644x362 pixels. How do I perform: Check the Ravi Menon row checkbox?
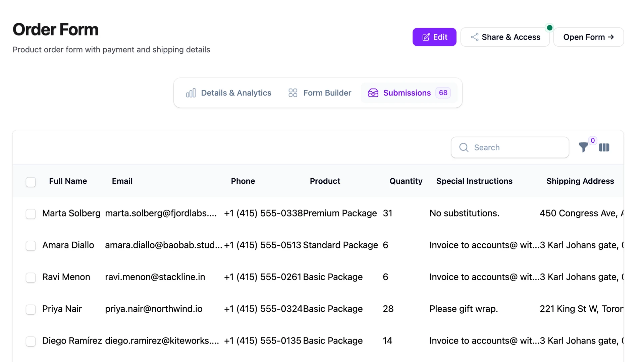click(x=31, y=278)
